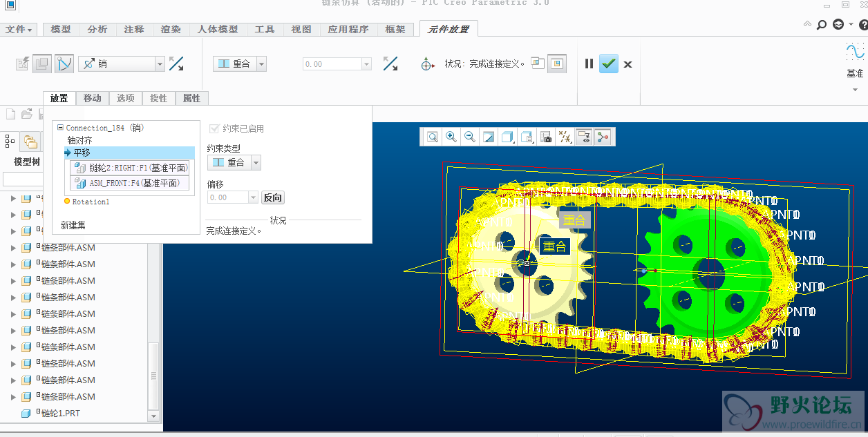The width and height of the screenshot is (868, 437).
Task: Click the Refit icon in graphics toolbar
Action: coord(433,137)
